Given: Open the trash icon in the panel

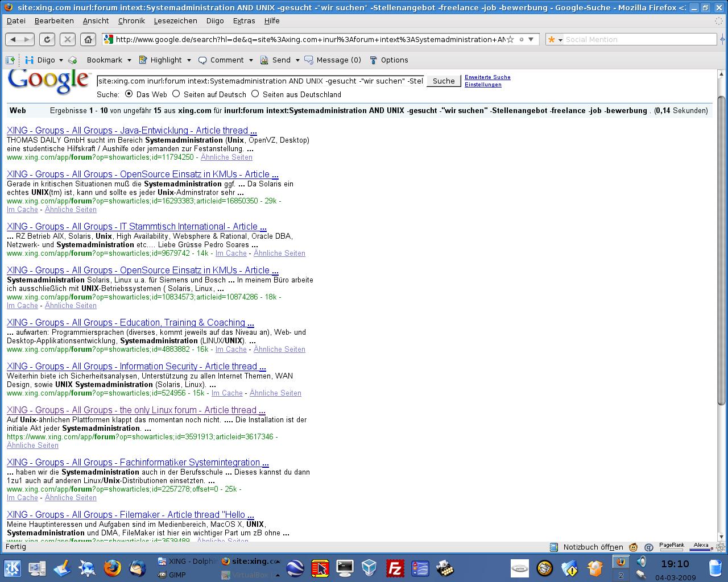Looking at the screenshot, I should point(715,568).
